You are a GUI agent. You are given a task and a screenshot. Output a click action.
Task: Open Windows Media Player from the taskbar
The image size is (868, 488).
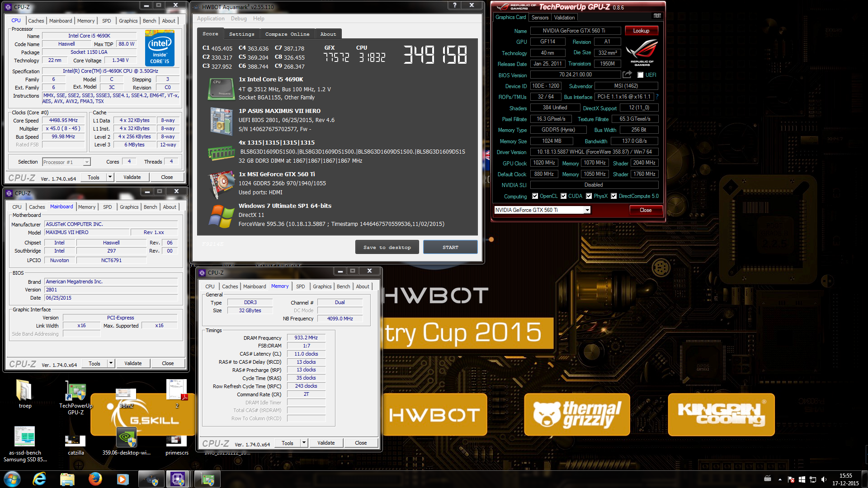(123, 479)
